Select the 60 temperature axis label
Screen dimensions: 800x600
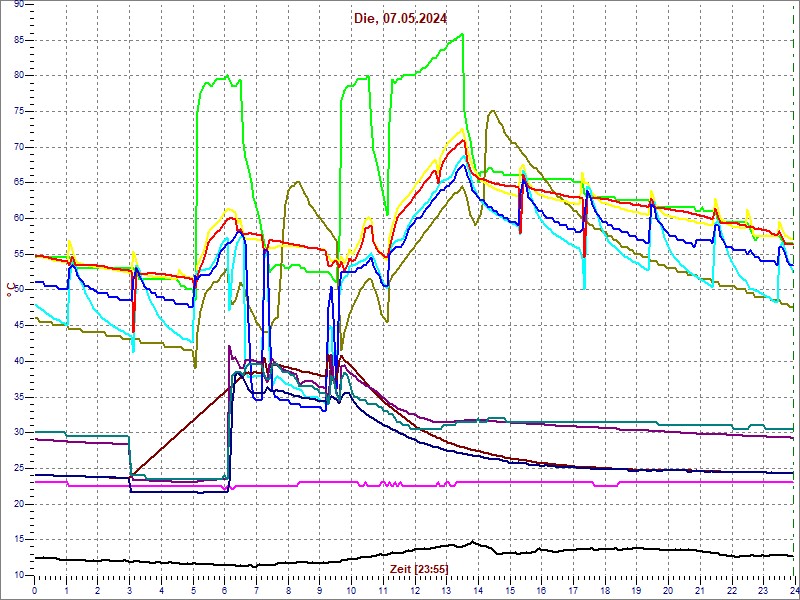pyautogui.click(x=18, y=218)
